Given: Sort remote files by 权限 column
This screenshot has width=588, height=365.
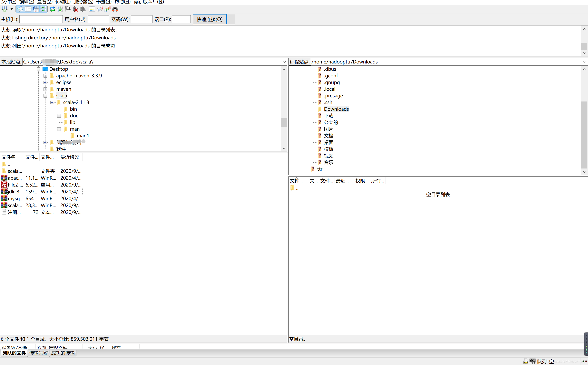Looking at the screenshot, I should 362,181.
